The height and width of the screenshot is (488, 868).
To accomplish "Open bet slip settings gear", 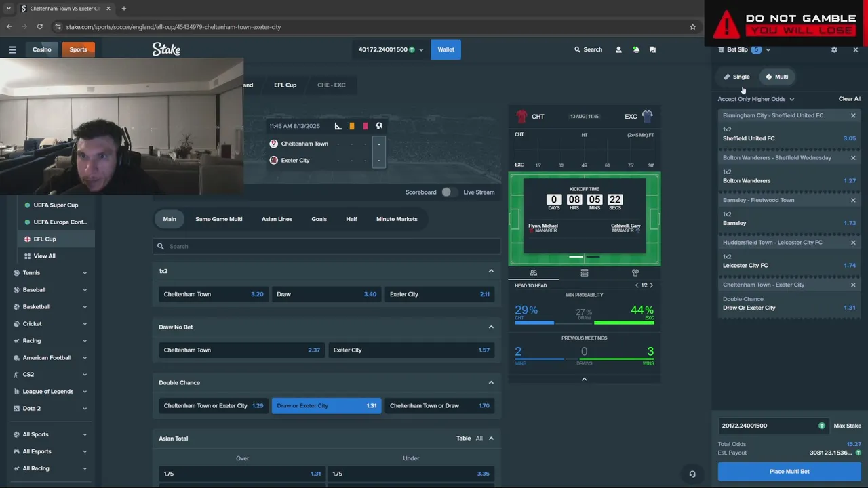I will click(x=834, y=49).
